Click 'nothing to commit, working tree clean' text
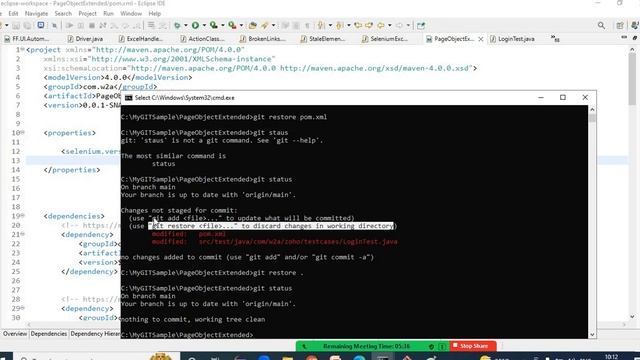640x360 pixels. (x=193, y=319)
